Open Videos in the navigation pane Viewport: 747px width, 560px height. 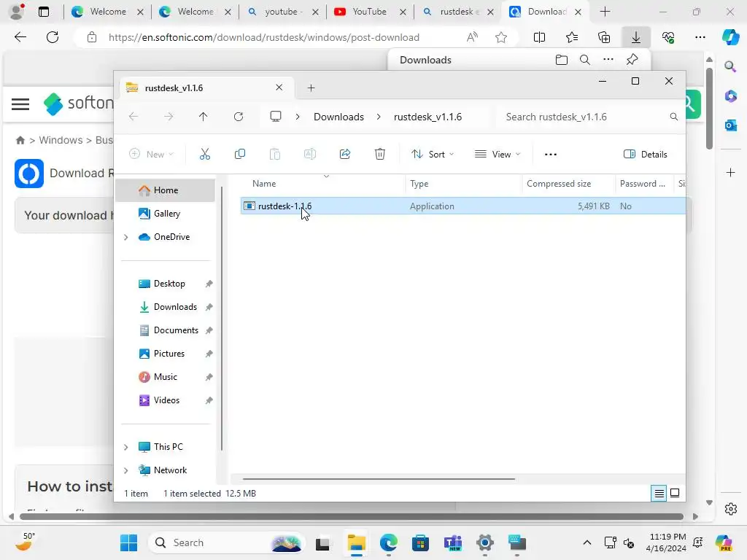(166, 400)
